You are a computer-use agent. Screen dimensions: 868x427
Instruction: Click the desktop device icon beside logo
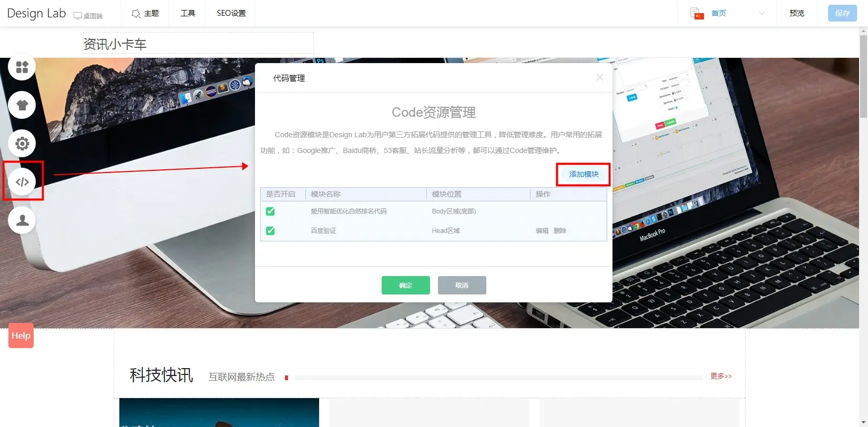click(x=78, y=16)
